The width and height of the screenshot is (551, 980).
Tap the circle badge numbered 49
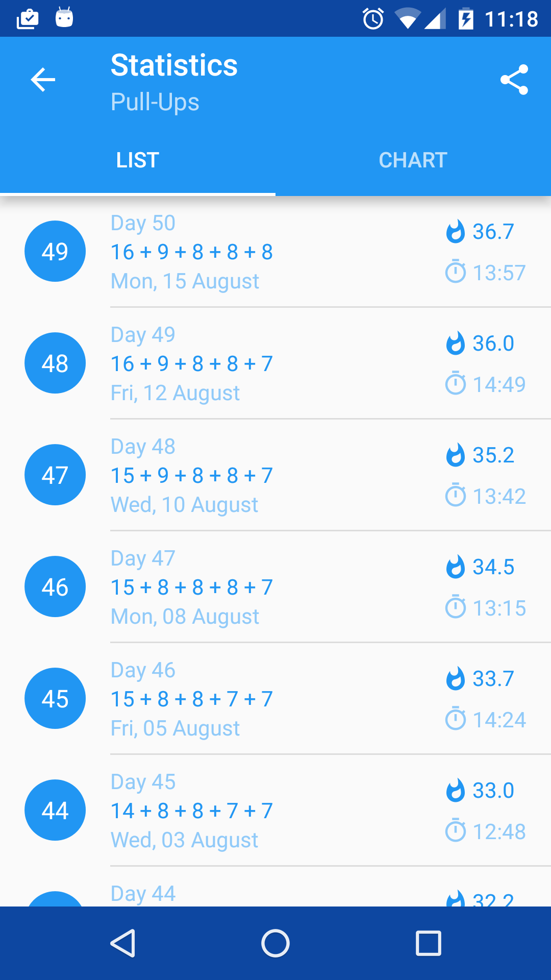point(55,251)
